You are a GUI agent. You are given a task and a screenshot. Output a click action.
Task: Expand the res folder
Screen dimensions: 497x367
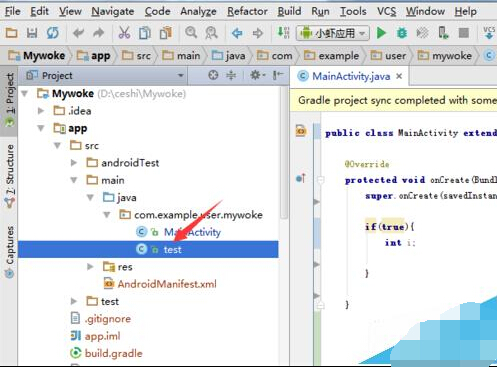tap(90, 267)
